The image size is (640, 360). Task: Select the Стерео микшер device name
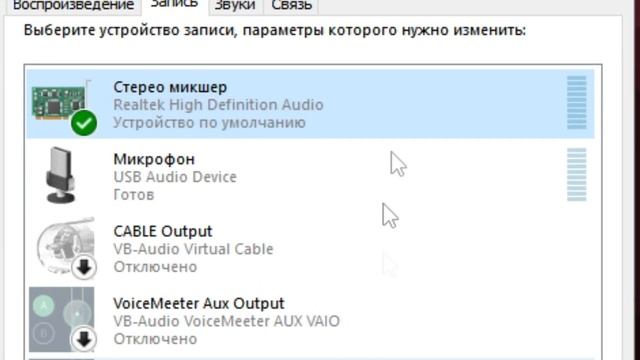pyautogui.click(x=170, y=87)
